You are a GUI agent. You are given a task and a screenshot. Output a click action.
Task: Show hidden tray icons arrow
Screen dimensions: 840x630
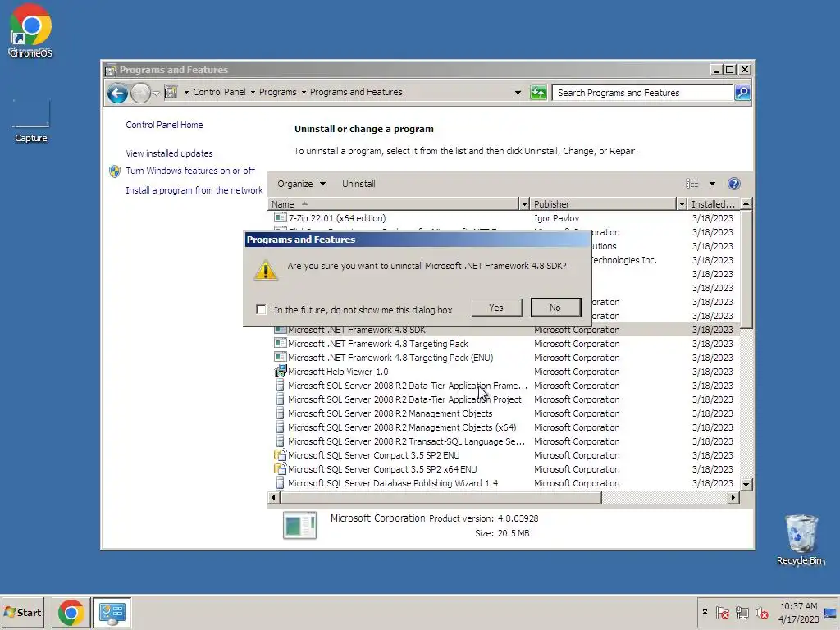pyautogui.click(x=705, y=612)
